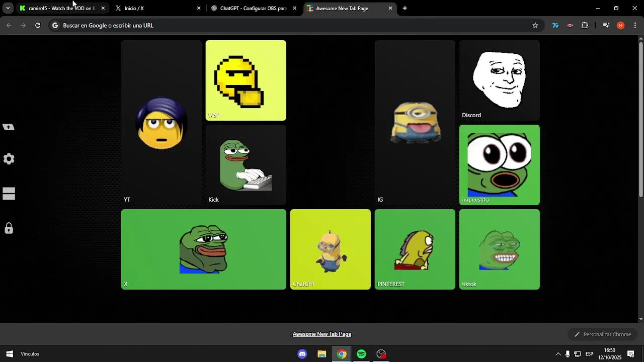Screen dimensions: 644x362
Task: Open the media controls music icon
Action: pyautogui.click(x=606, y=25)
